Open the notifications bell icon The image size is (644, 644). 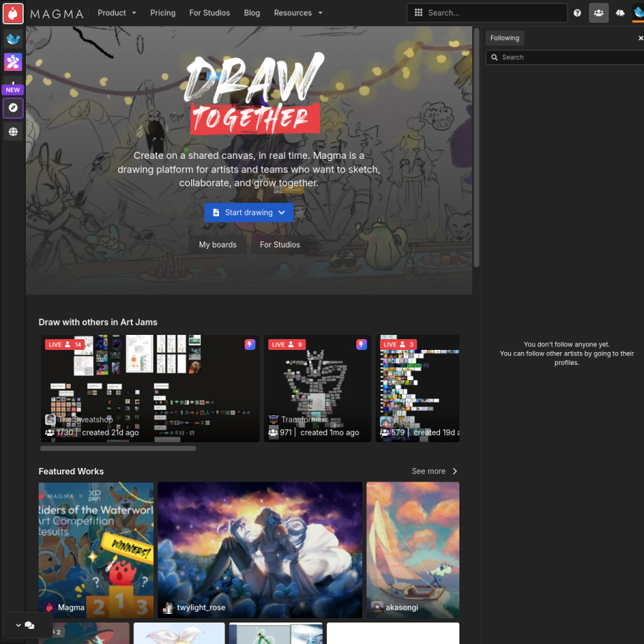click(620, 13)
